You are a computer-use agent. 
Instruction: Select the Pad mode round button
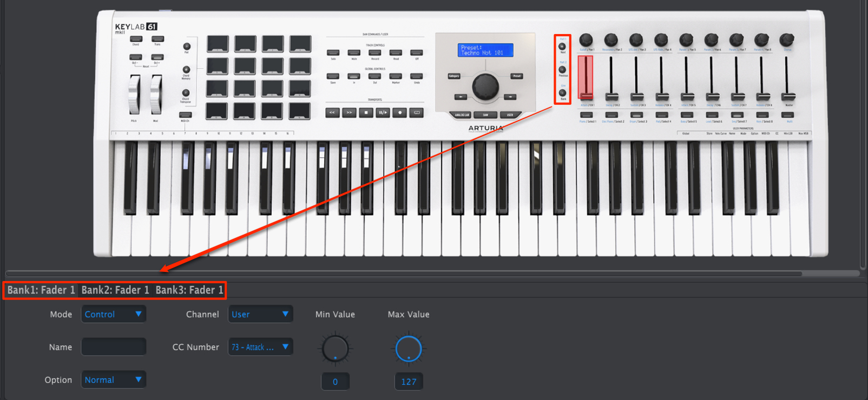[x=187, y=46]
